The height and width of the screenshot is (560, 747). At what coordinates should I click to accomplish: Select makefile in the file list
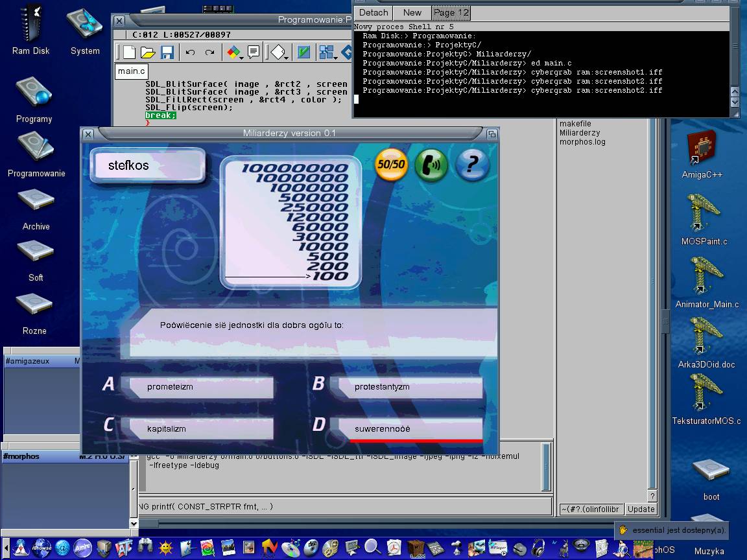point(575,124)
